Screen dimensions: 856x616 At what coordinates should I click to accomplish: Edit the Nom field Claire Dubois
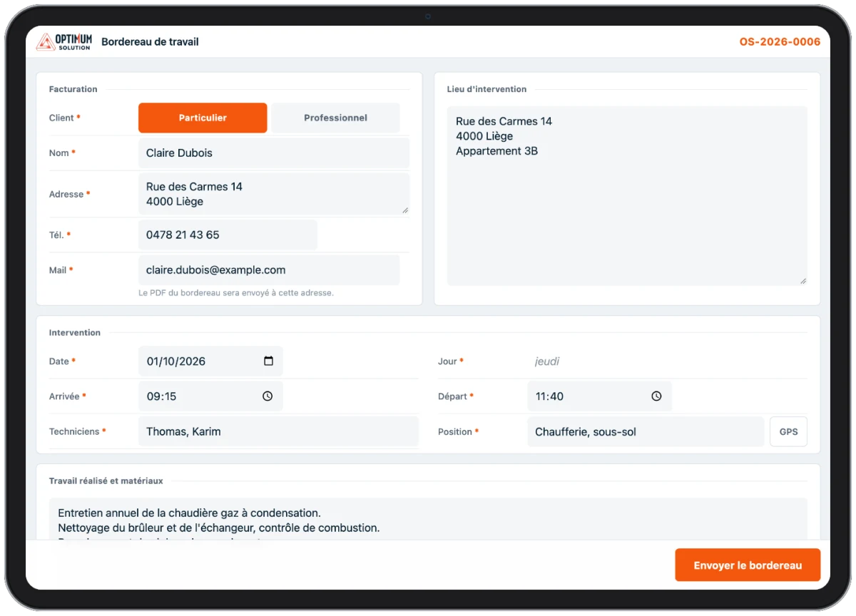point(274,153)
